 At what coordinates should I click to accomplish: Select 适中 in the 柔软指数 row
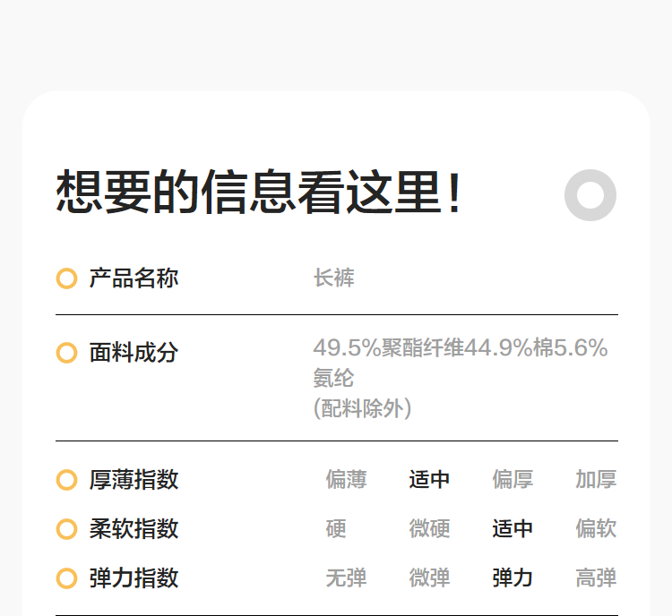pos(513,529)
